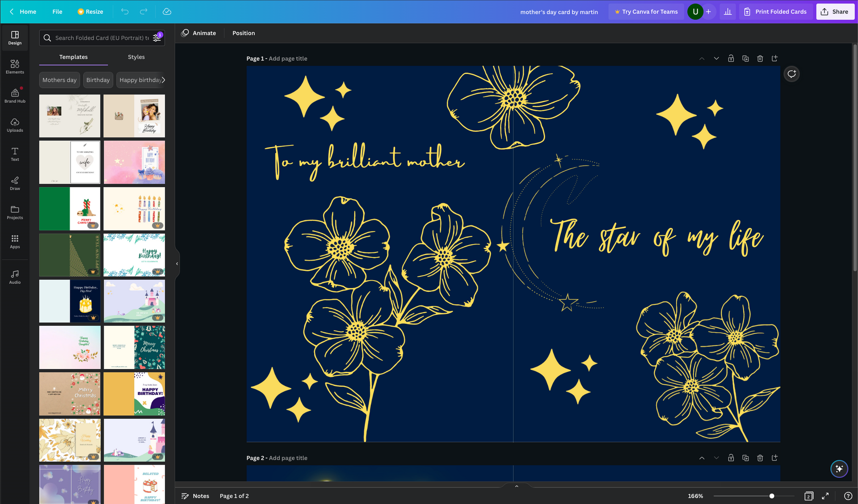The image size is (858, 504).
Task: Open the Brand Hub panel
Action: 15,96
